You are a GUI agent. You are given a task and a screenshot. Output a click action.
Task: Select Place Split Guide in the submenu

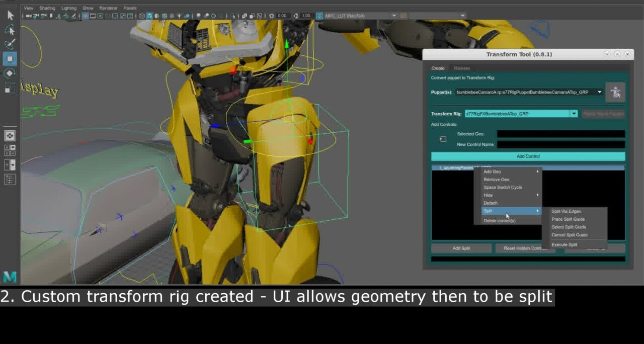click(x=575, y=219)
